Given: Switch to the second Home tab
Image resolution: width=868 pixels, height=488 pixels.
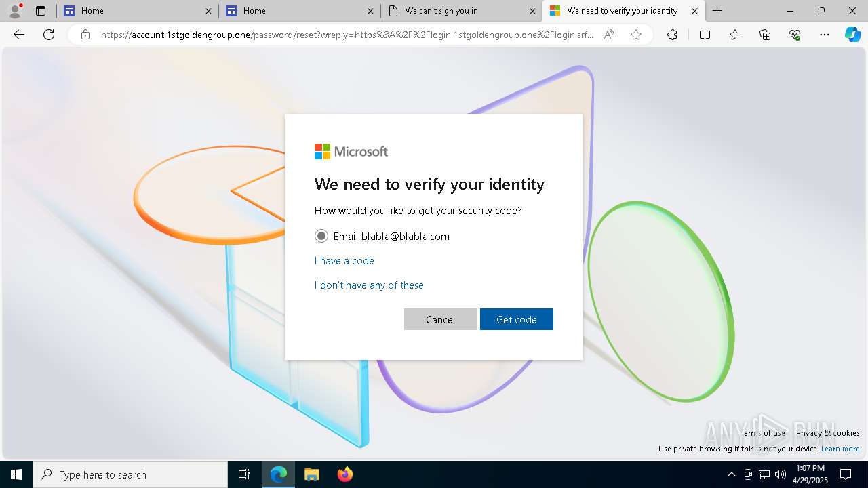Looking at the screenshot, I should click(300, 11).
